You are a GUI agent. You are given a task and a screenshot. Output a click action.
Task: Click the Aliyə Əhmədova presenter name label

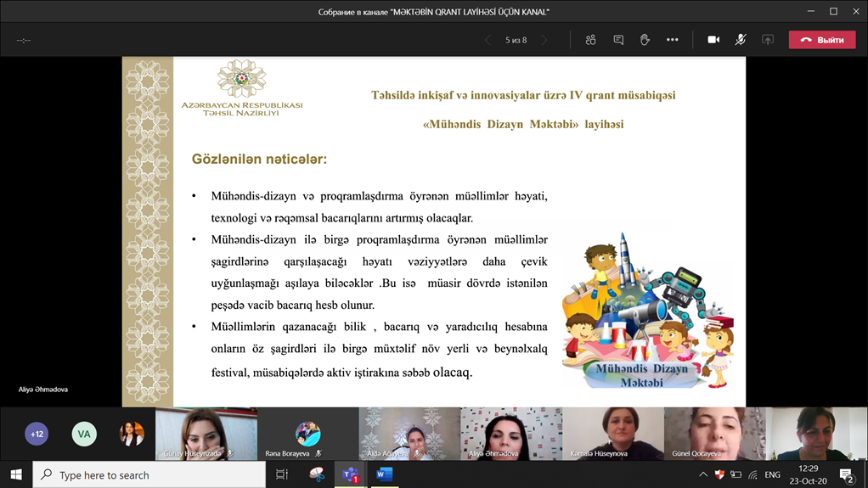tap(43, 390)
